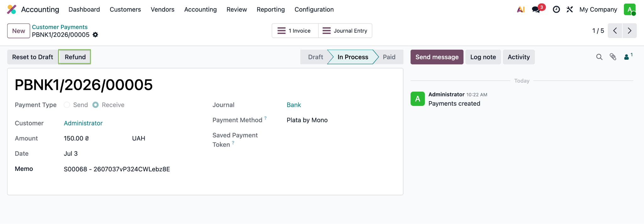The width and height of the screenshot is (644, 224).
Task: Click the Payments created message text
Action: 454,103
